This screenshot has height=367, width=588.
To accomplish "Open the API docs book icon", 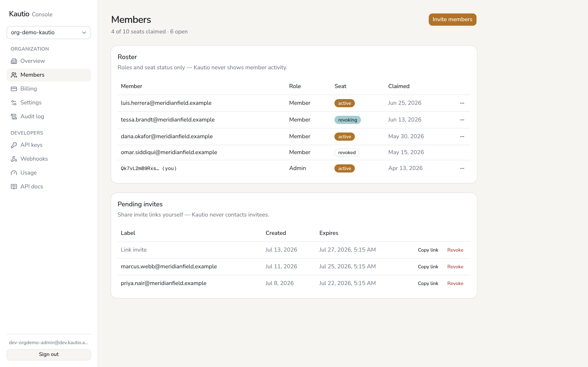I will pos(14,187).
